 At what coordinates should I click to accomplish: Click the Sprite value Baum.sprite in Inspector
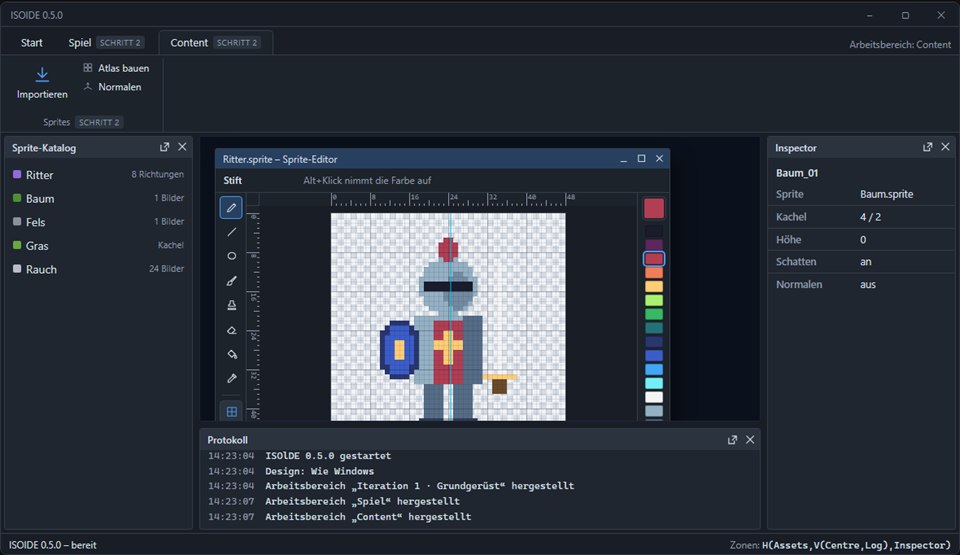(887, 194)
